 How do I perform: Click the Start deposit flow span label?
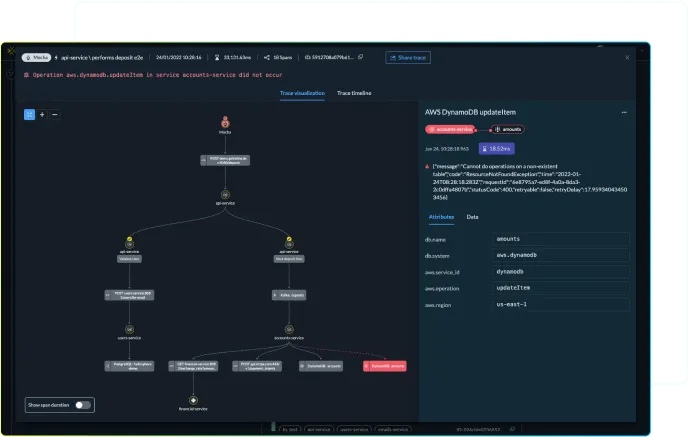pyautogui.click(x=289, y=259)
